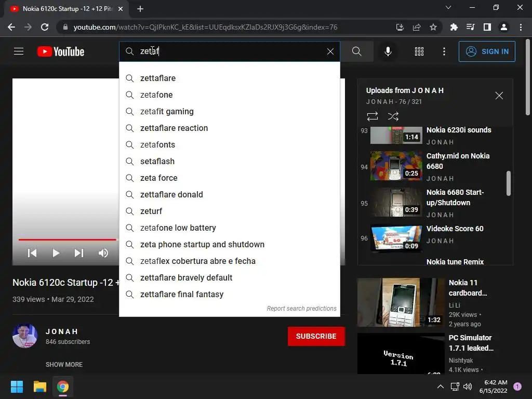This screenshot has width=532, height=399.
Task: Skip to the previous video in player
Action: [32, 253]
